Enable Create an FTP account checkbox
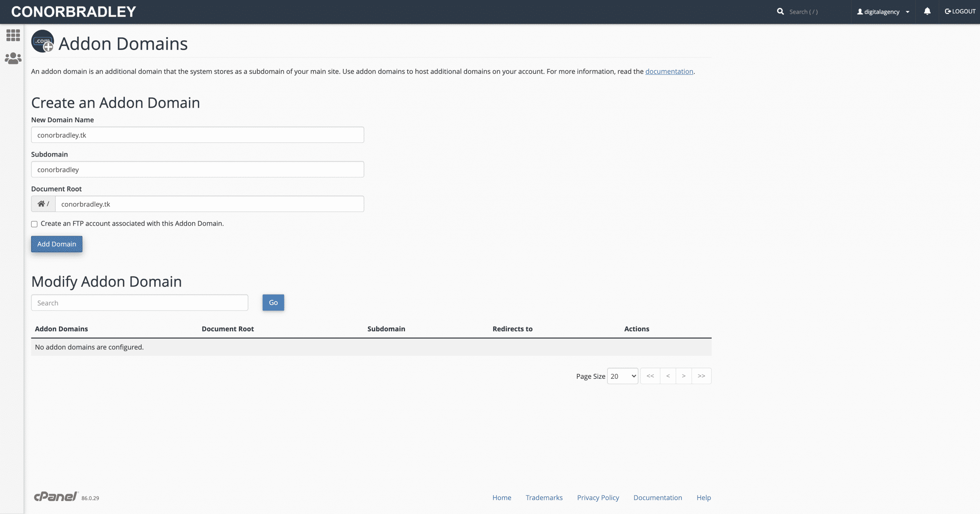The height and width of the screenshot is (514, 980). click(34, 224)
